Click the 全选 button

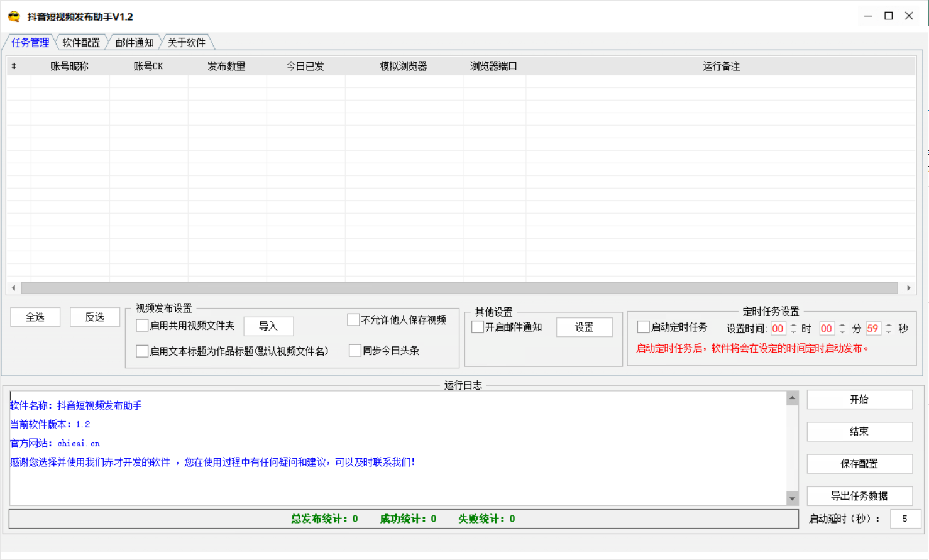35,317
